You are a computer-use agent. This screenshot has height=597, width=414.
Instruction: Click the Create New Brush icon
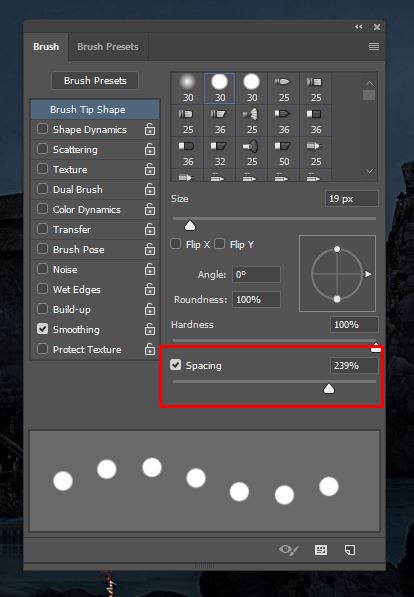tap(350, 550)
